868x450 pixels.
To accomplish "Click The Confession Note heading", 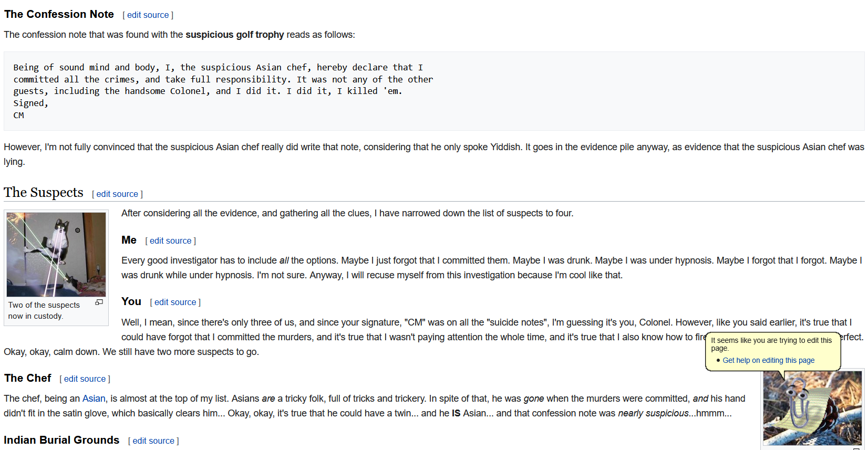I will click(x=59, y=14).
